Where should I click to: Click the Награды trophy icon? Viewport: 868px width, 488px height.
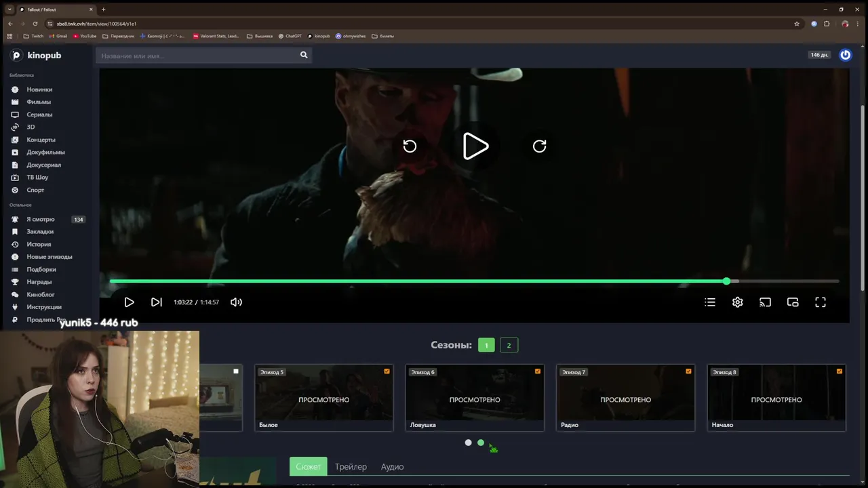(15, 282)
